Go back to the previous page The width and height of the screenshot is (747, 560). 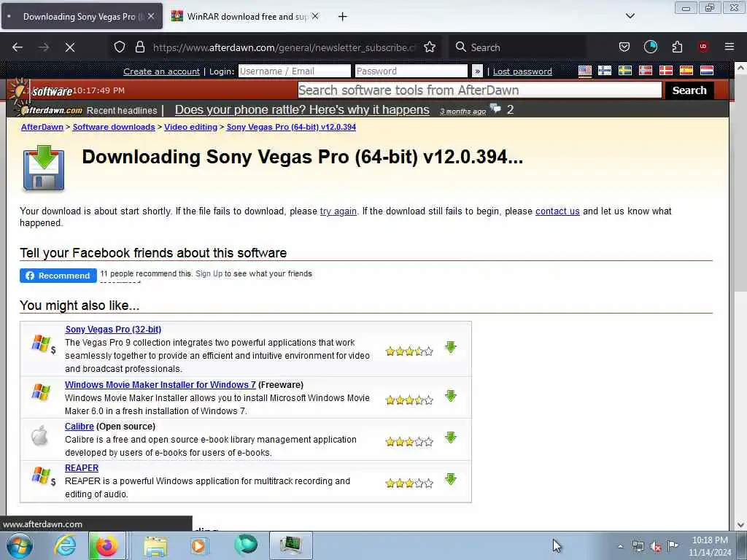tap(18, 47)
